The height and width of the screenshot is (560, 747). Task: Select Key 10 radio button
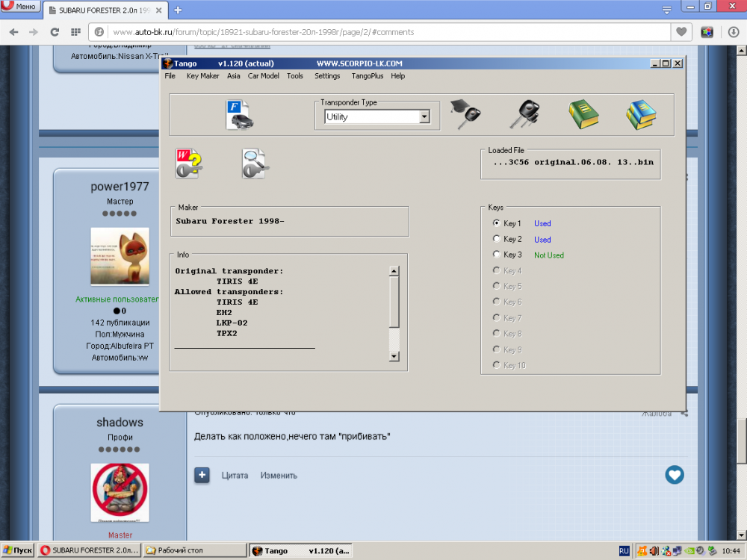point(497,365)
